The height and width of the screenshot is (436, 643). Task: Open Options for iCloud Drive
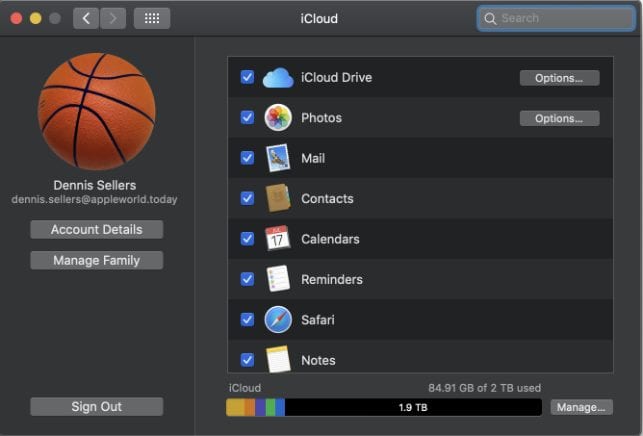(x=559, y=78)
